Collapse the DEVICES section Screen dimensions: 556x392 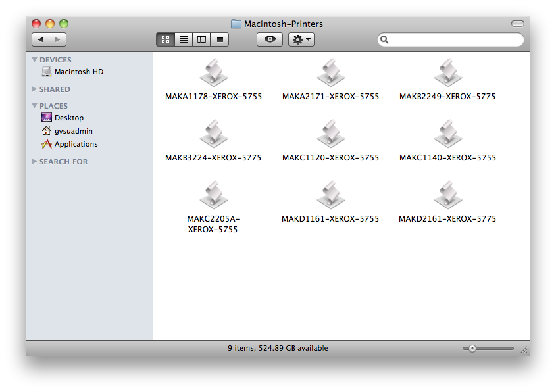[35, 59]
